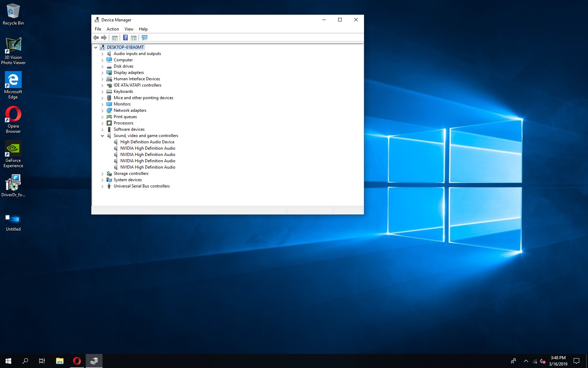The image size is (588, 368).
Task: Collapse Sound, video and game controllers
Action: point(103,136)
